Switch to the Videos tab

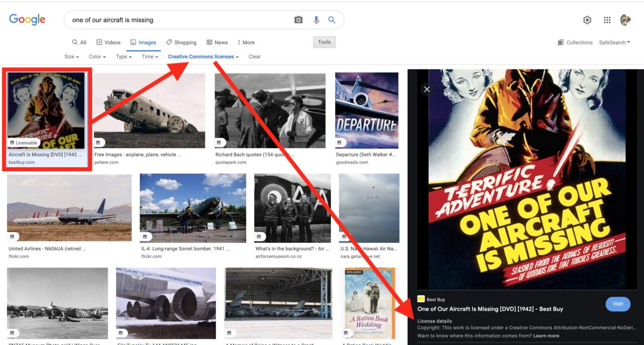(x=108, y=42)
